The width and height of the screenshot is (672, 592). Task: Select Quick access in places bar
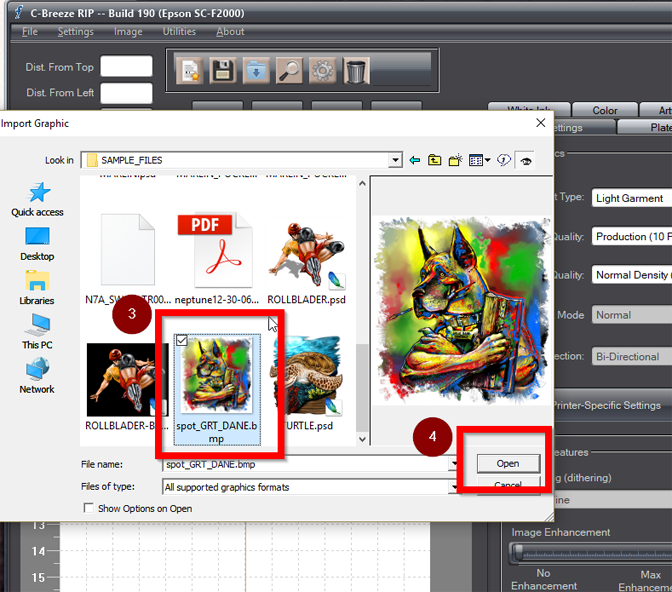tap(37, 200)
